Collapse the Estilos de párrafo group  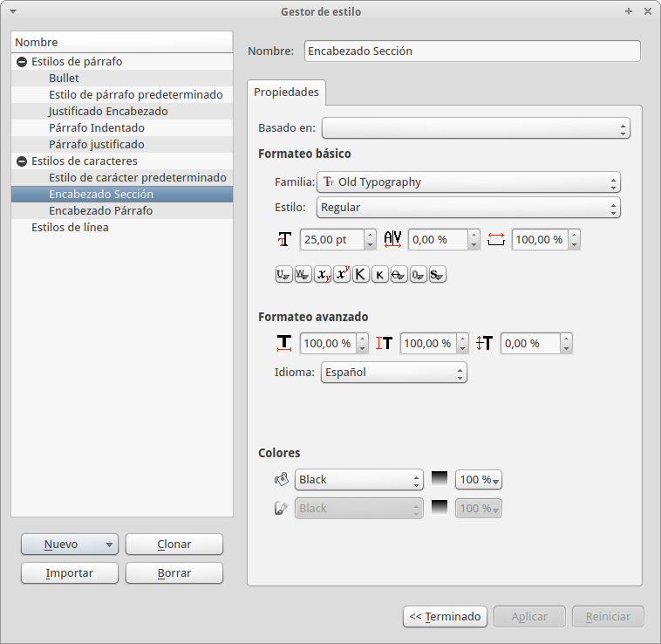click(22, 62)
